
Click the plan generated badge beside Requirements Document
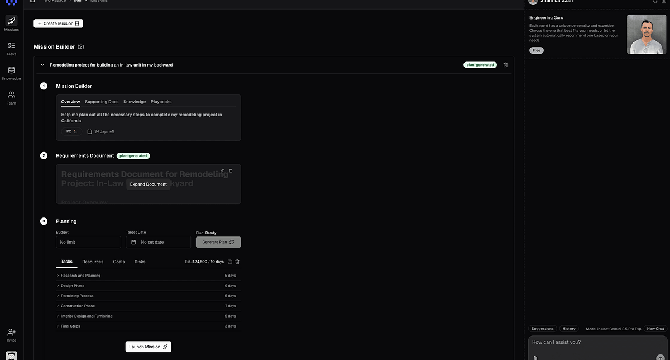(133, 156)
